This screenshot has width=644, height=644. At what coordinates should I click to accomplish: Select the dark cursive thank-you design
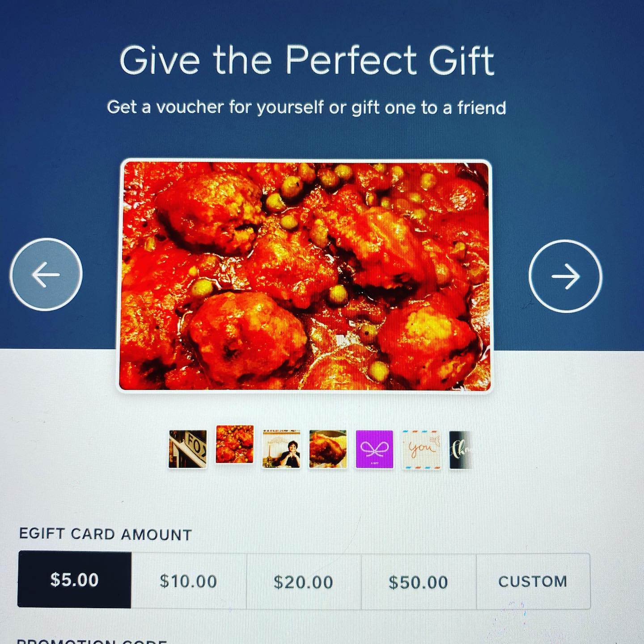pyautogui.click(x=460, y=450)
